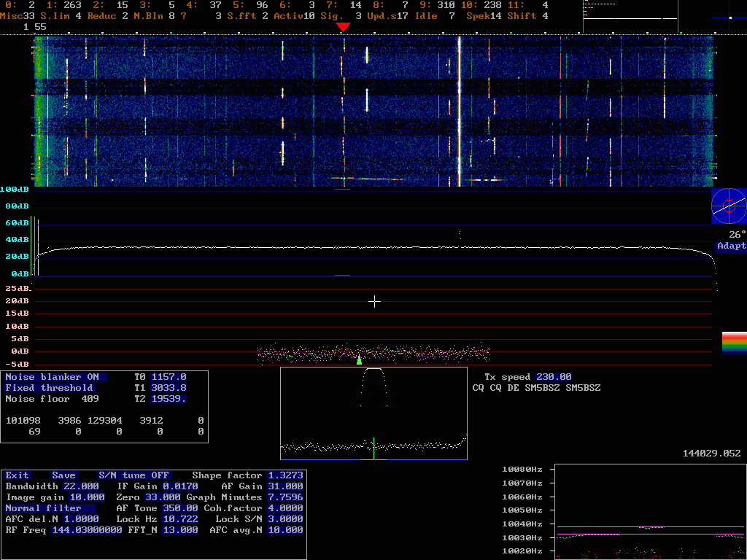
Task: Edit the Zero value 33.000
Action: pyautogui.click(x=163, y=497)
